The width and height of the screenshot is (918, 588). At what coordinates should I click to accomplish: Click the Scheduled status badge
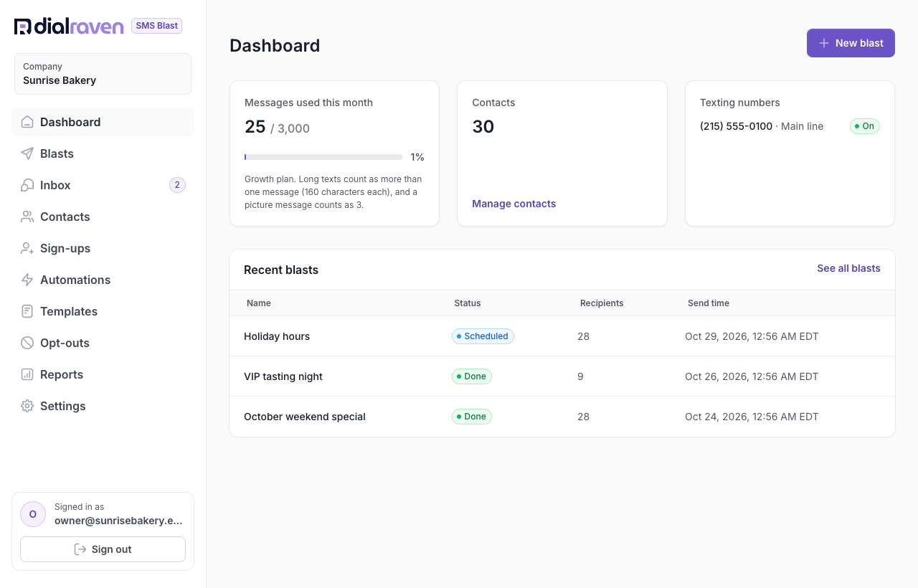(x=483, y=336)
